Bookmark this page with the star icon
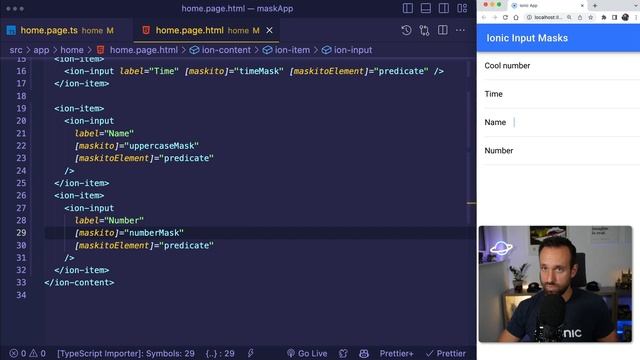The width and height of the screenshot is (640, 360). 590,18
